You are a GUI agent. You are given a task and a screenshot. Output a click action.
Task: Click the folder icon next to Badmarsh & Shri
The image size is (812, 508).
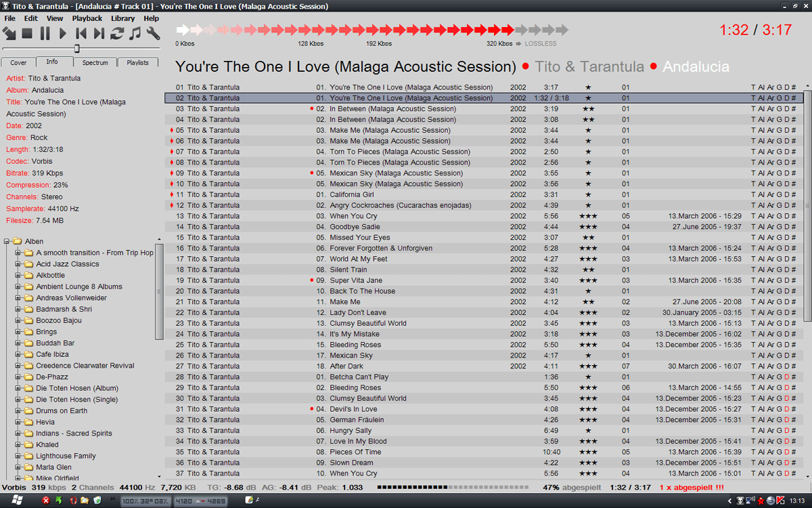click(x=28, y=309)
